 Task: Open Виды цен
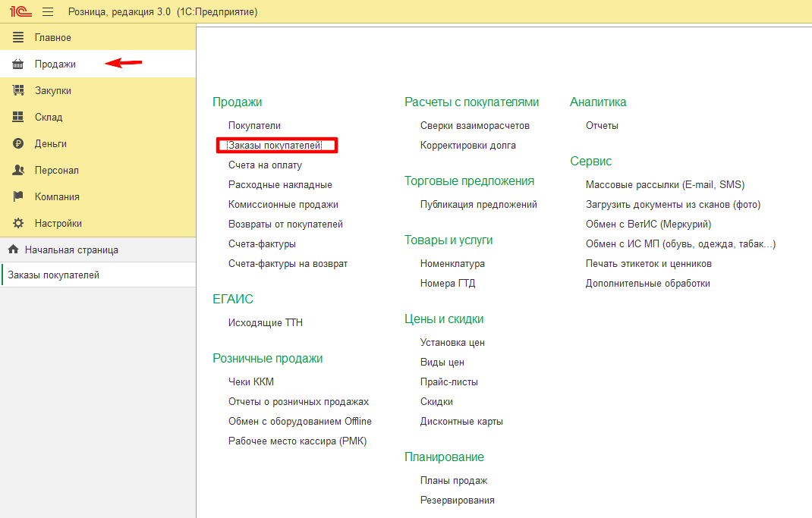(x=442, y=363)
